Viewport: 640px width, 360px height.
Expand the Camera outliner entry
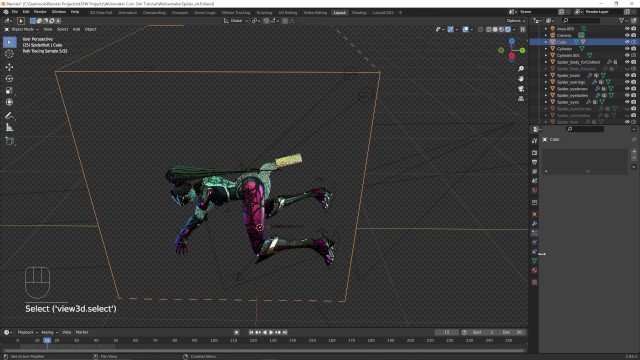coord(546,36)
